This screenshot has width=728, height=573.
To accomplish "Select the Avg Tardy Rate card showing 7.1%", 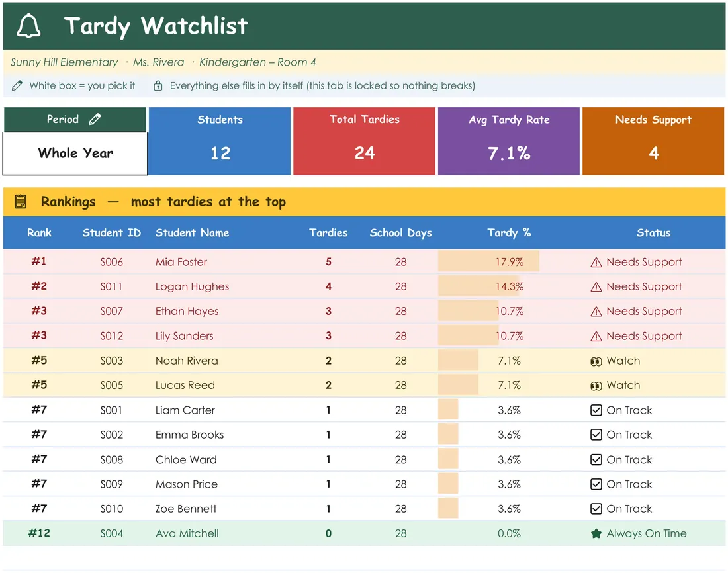I will 508,141.
